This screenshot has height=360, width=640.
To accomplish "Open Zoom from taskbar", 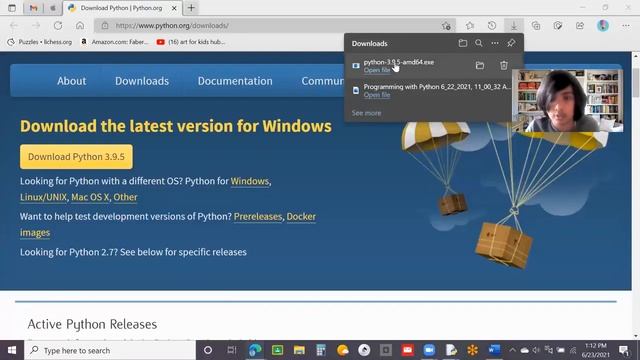I will pos(429,350).
